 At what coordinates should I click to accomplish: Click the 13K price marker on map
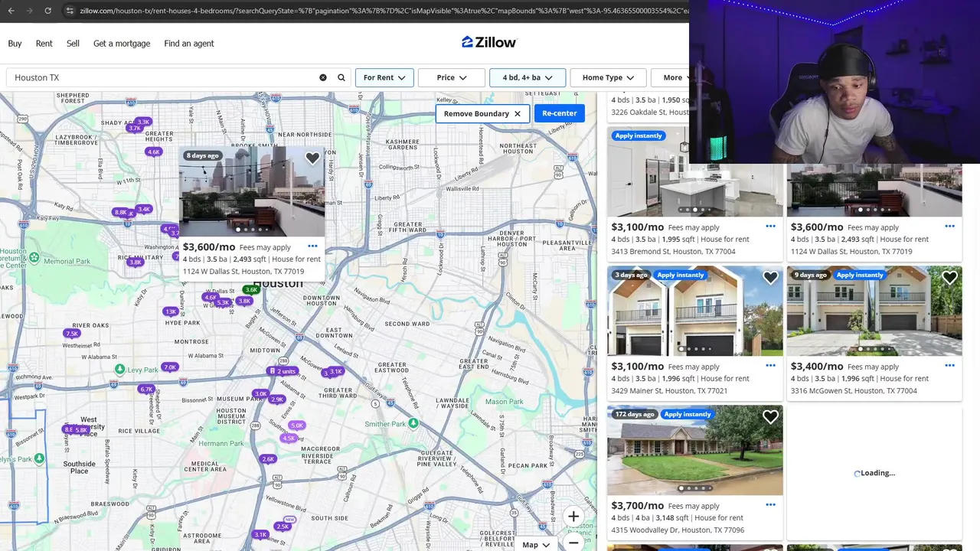point(170,311)
